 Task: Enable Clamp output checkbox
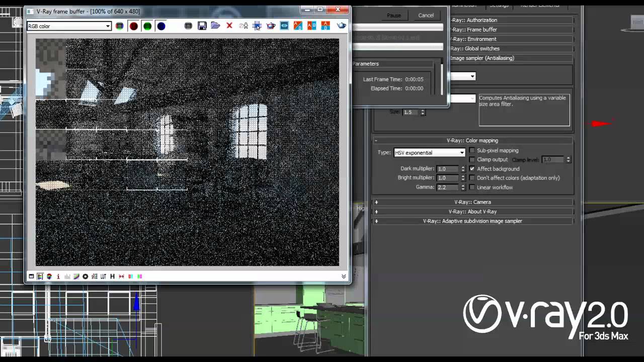(472, 159)
